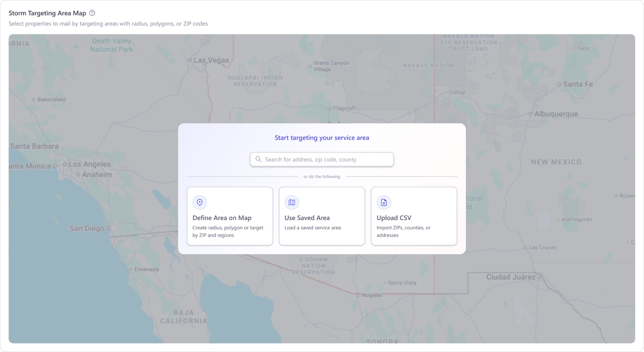This screenshot has width=644, height=352.
Task: Click the Gallup label on map
Action: pyautogui.click(x=457, y=92)
